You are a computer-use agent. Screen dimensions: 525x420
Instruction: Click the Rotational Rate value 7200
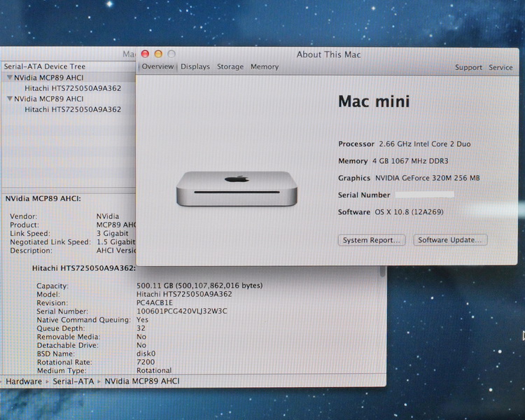[146, 362]
